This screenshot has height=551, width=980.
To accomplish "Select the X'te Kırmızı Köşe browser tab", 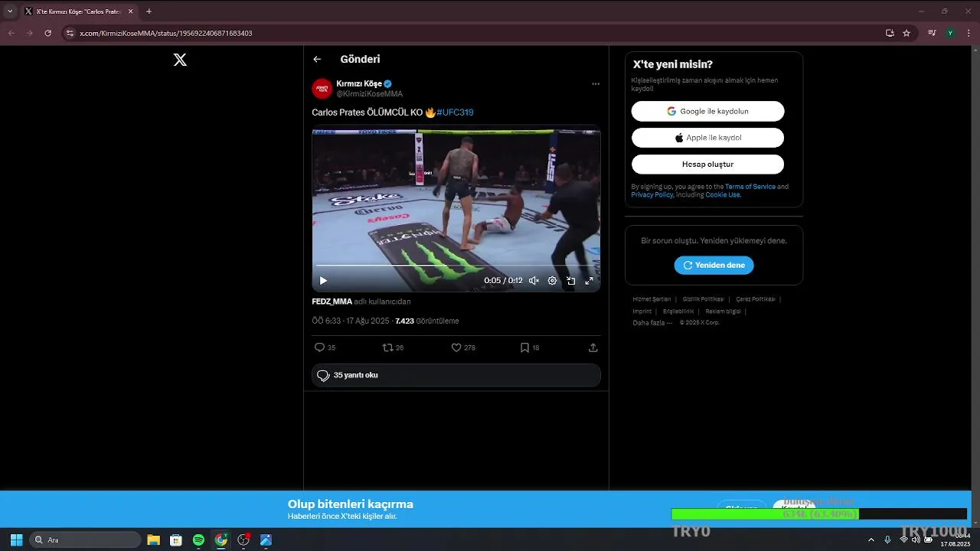I will (x=79, y=11).
